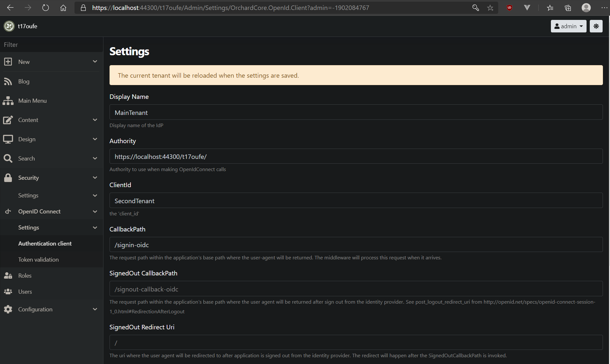Click the Configuration gear icon in sidebar

8,309
